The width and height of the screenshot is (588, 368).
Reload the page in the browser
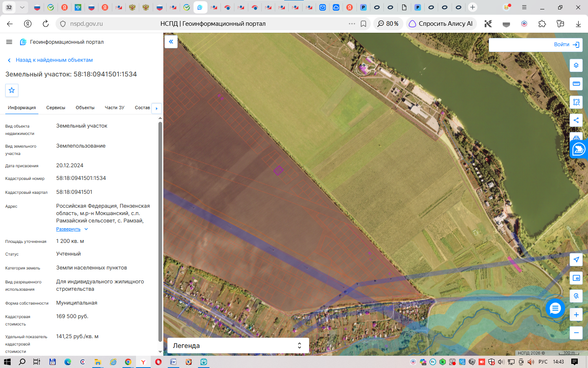pos(46,24)
